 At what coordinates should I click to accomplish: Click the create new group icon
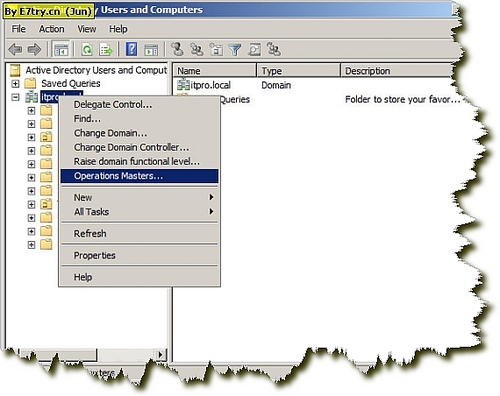tap(197, 49)
